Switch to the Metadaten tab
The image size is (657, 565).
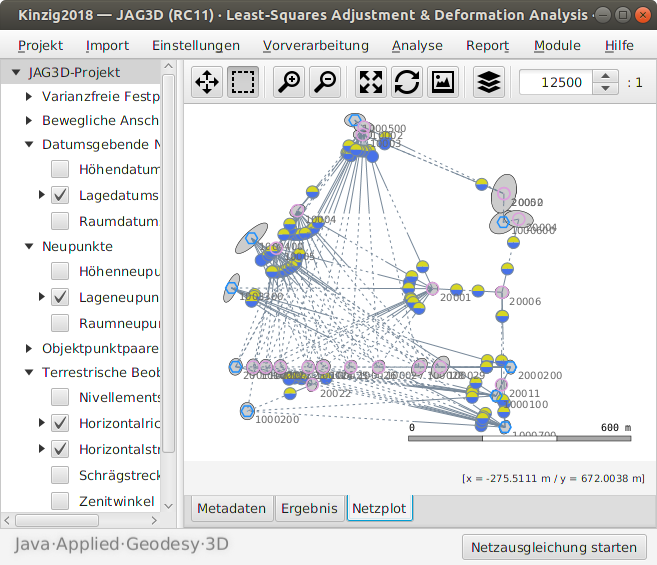(x=232, y=508)
